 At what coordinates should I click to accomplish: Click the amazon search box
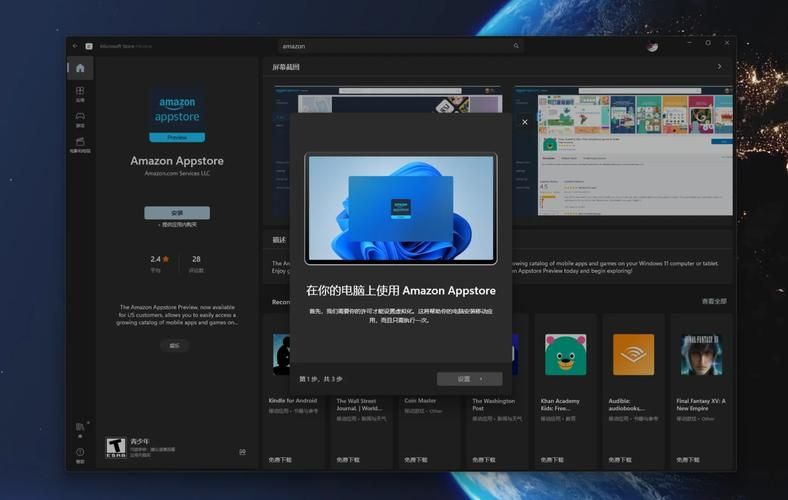tap(400, 46)
